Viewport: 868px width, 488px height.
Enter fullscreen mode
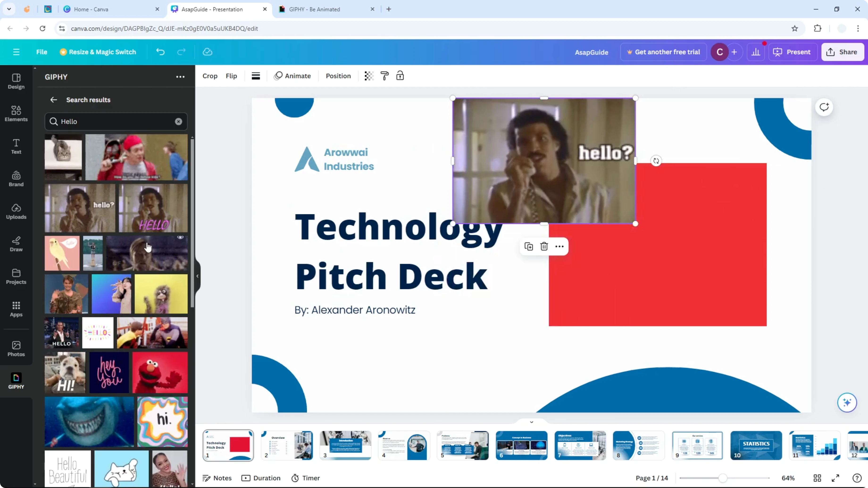point(835,478)
